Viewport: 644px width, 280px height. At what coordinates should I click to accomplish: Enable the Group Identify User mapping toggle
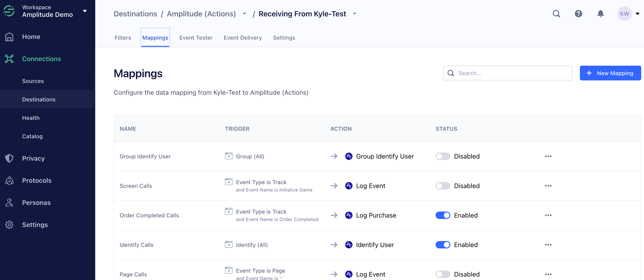pos(442,156)
